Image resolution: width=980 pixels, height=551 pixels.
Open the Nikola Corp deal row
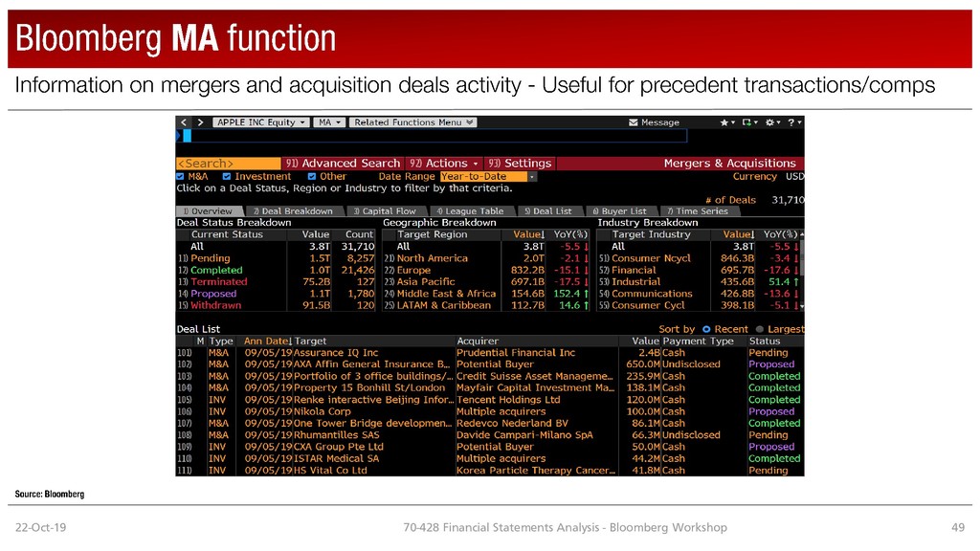[490, 411]
